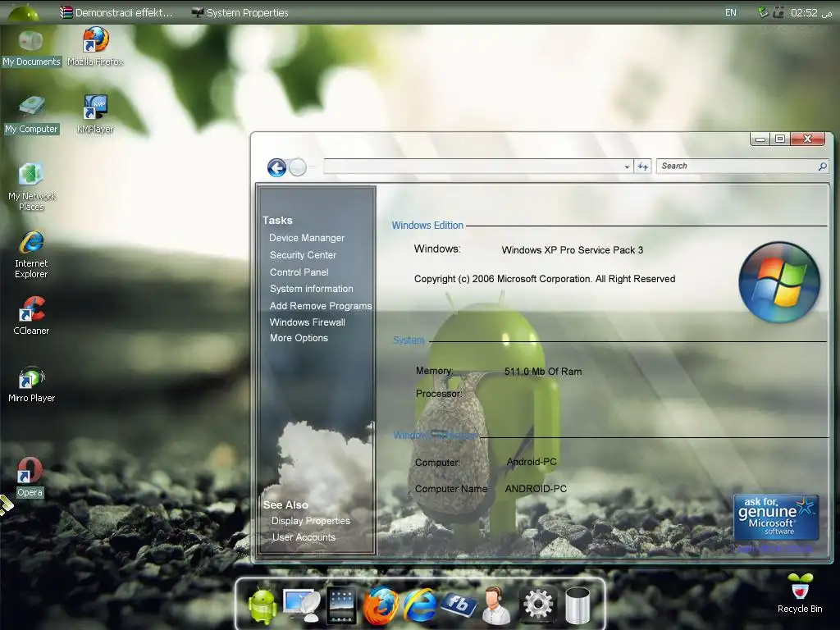Open the iPad tablet dock icon

[x=341, y=605]
